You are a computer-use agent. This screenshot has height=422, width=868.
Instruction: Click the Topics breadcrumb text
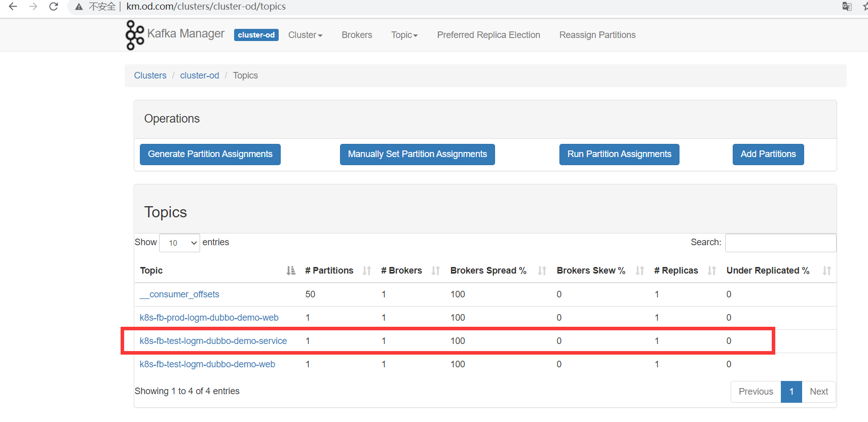point(245,75)
